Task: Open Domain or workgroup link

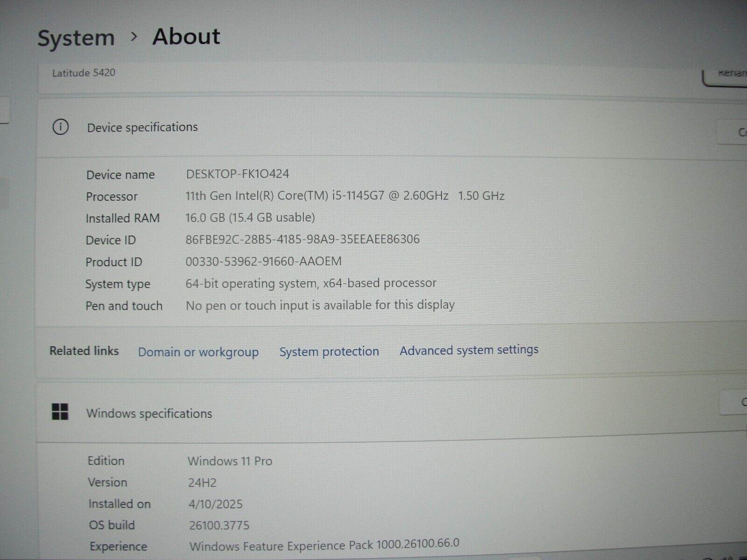Action: pos(198,352)
